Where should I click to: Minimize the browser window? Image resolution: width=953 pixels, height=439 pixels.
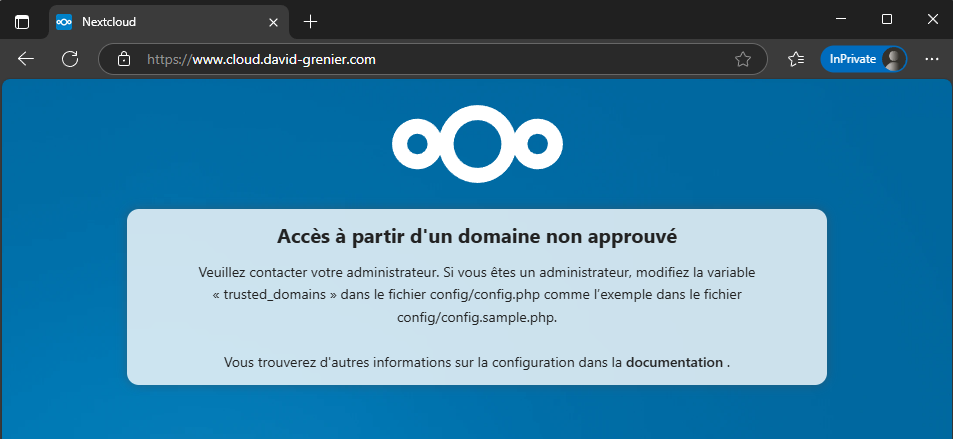click(x=840, y=20)
